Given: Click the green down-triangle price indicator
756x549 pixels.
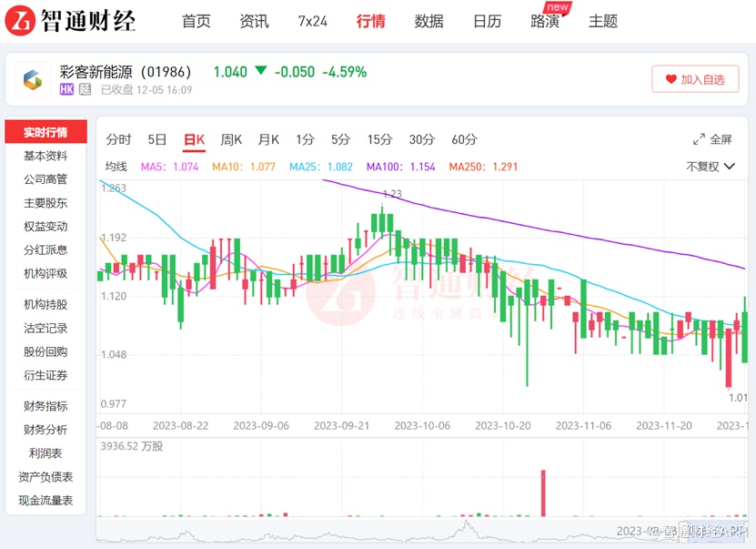Looking at the screenshot, I should [261, 71].
